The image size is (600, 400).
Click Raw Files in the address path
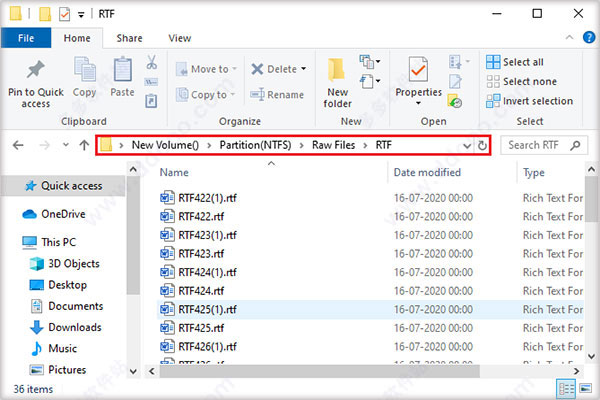[333, 145]
